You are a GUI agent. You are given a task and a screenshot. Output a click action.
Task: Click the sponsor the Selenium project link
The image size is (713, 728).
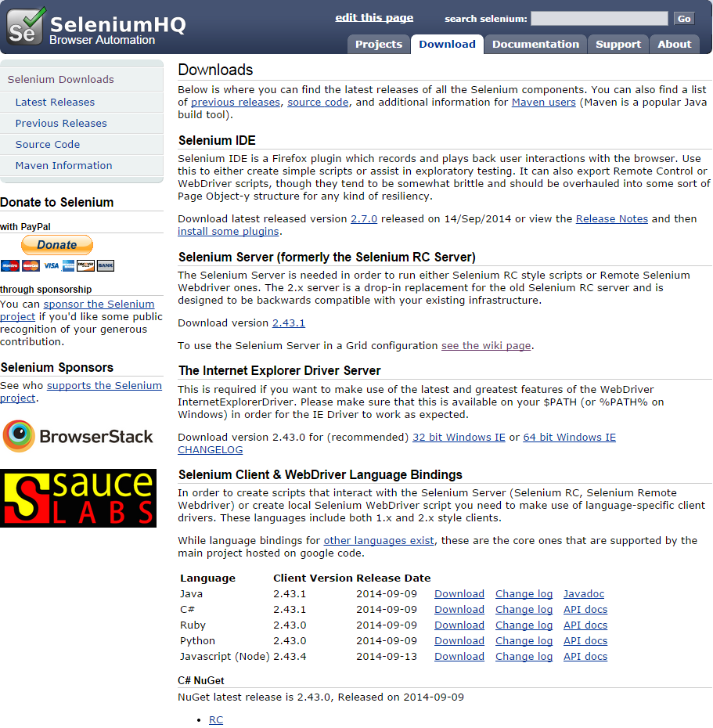[x=99, y=304]
